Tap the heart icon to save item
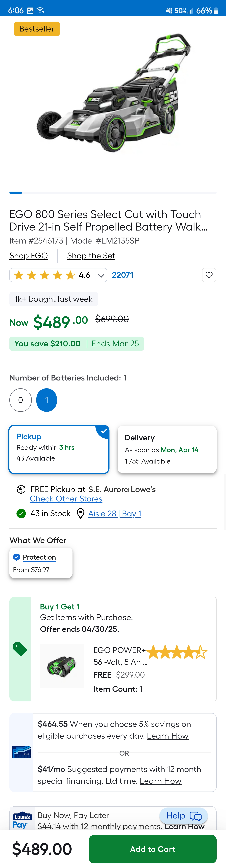The image size is (226, 868). 209,275
